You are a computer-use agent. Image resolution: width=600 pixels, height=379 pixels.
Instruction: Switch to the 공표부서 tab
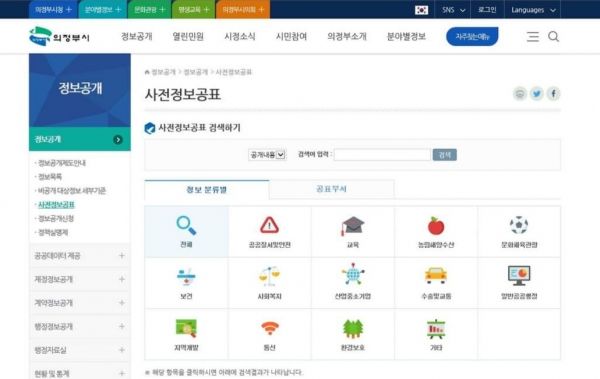331,189
